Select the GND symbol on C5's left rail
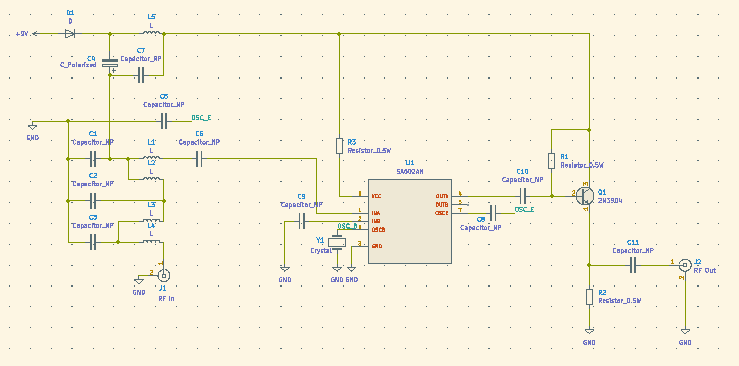The height and width of the screenshot is (366, 739). pos(32,126)
